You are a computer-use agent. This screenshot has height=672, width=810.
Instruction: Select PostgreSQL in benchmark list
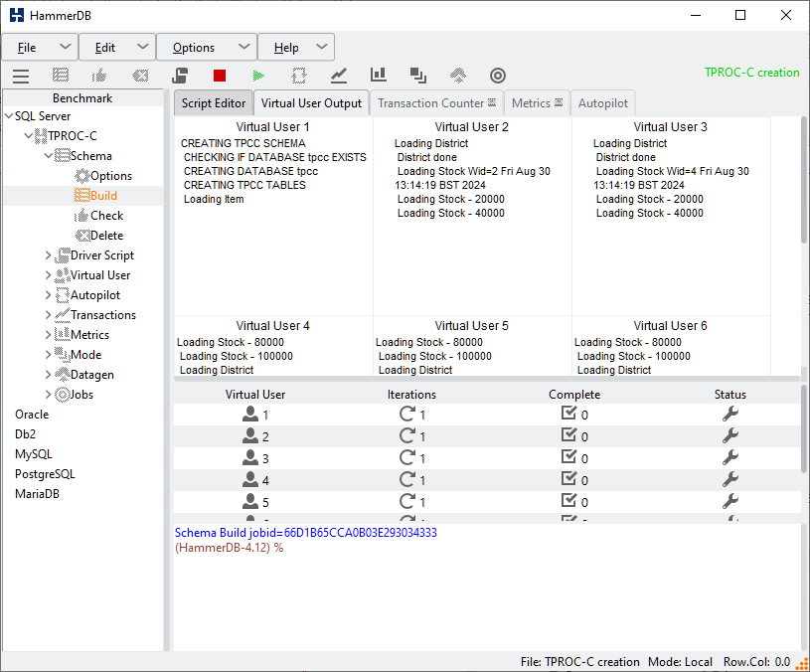tap(45, 474)
